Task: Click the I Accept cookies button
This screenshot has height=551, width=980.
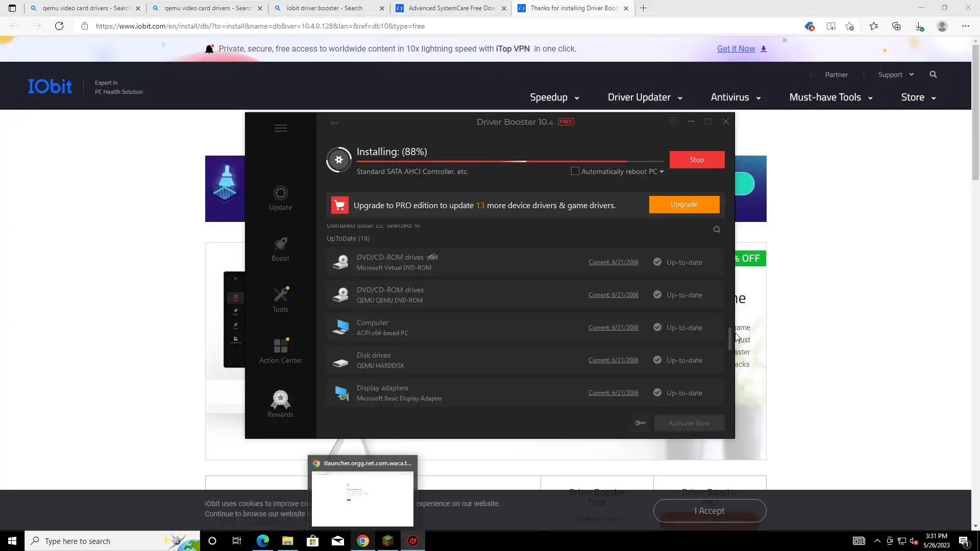Action: pyautogui.click(x=709, y=511)
